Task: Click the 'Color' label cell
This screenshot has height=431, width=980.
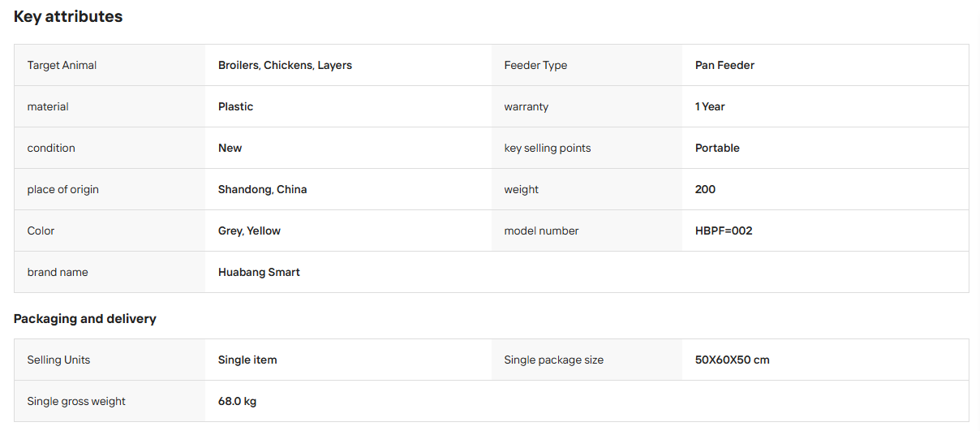Action: [110, 231]
